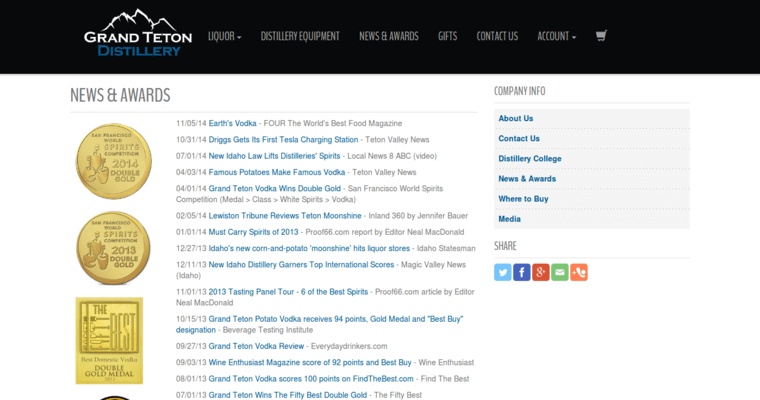
Task: Open Potato Vodka receives 94 points link
Action: pos(320,324)
